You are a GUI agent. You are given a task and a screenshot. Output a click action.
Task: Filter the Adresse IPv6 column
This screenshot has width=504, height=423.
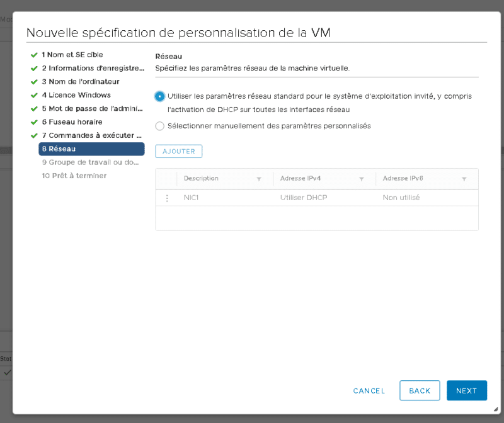pyautogui.click(x=464, y=179)
